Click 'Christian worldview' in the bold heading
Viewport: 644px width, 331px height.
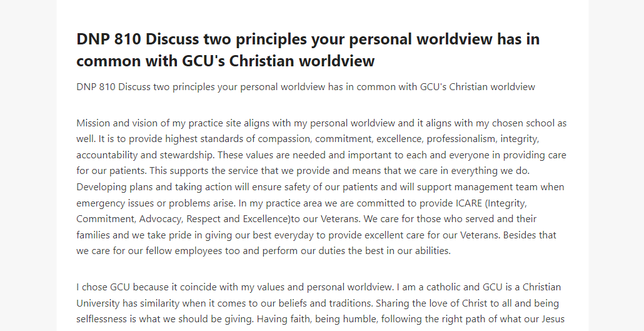pyautogui.click(x=302, y=61)
